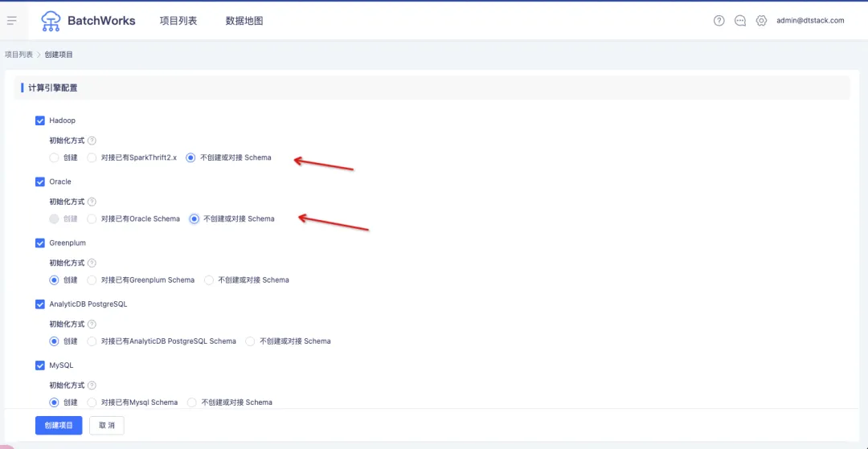Select 创建 radio under Greenplum
This screenshot has width=868, height=449.
pyautogui.click(x=54, y=280)
